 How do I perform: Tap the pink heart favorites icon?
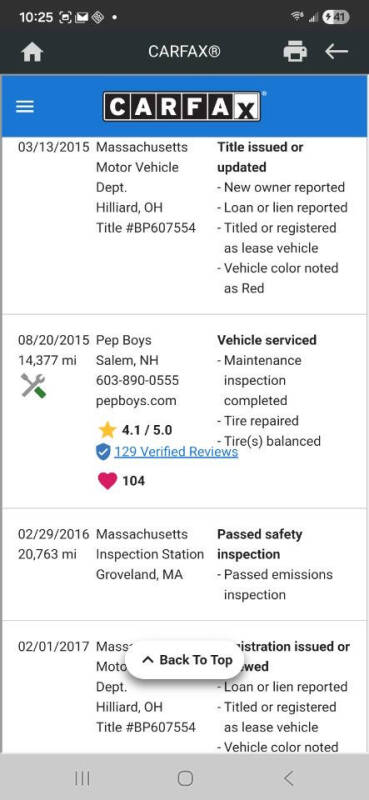107,481
